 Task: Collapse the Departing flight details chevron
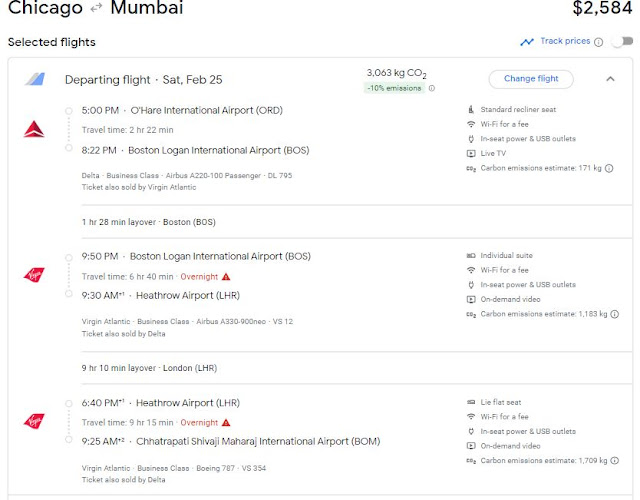[610, 79]
